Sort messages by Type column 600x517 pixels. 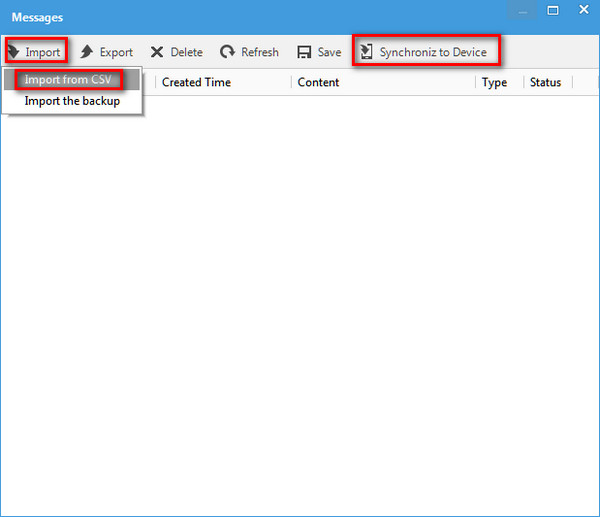click(494, 82)
